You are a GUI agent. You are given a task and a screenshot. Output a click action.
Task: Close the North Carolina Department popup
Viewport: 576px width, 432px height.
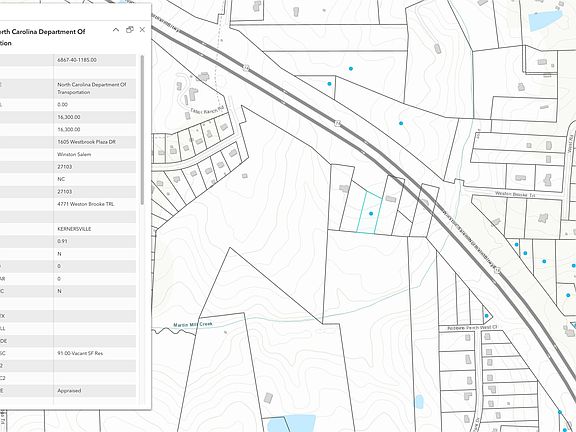coord(143,30)
